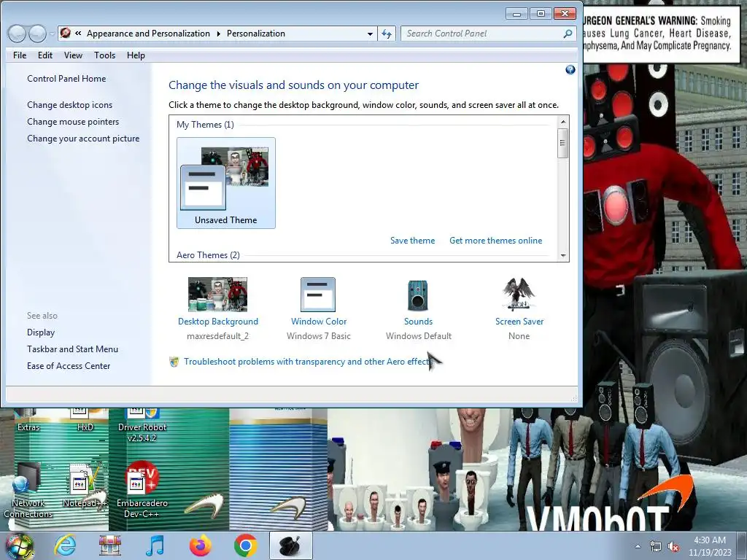Click the network tray icon
Viewport: 747px width, 560px height.
pyautogui.click(x=656, y=547)
